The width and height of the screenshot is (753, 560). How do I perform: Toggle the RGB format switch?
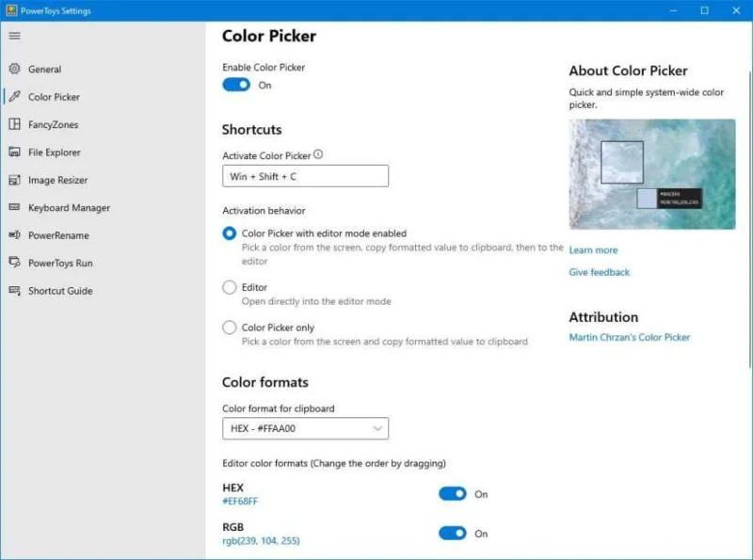453,533
